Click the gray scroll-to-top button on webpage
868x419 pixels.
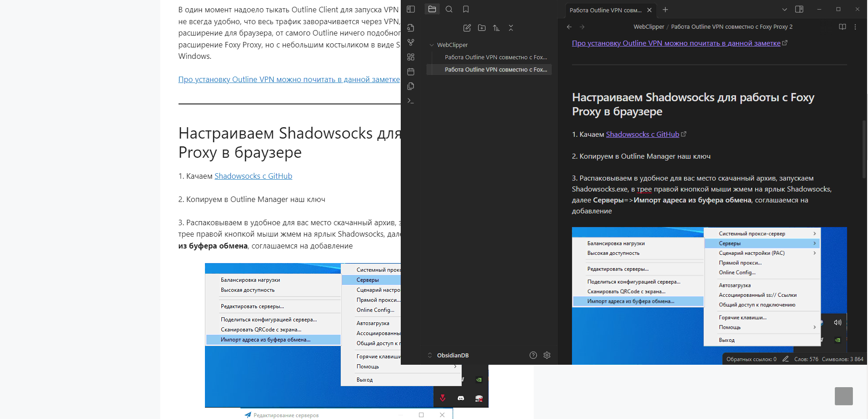tap(844, 396)
